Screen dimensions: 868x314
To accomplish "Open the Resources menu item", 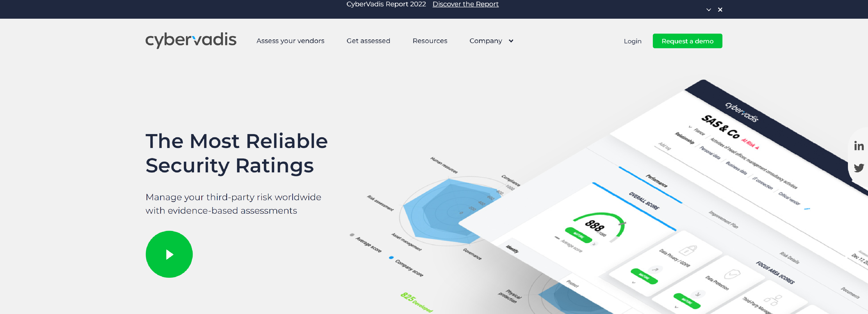I will pos(430,41).
